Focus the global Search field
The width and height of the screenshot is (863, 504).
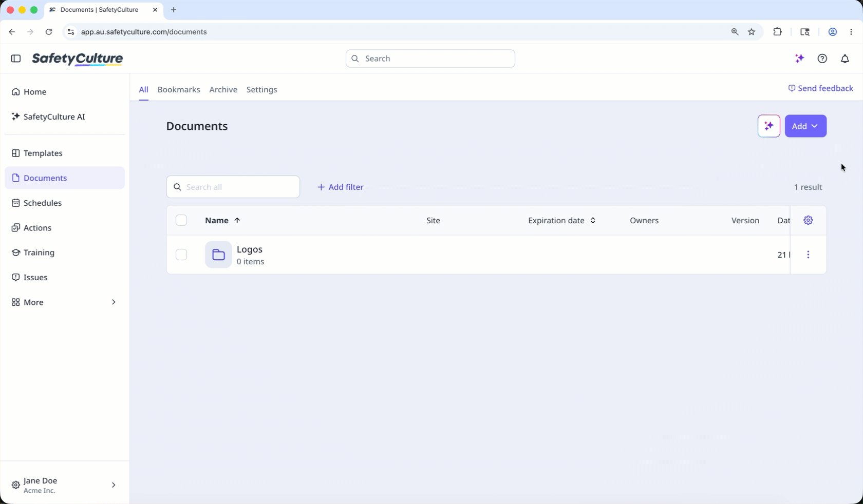pos(430,59)
